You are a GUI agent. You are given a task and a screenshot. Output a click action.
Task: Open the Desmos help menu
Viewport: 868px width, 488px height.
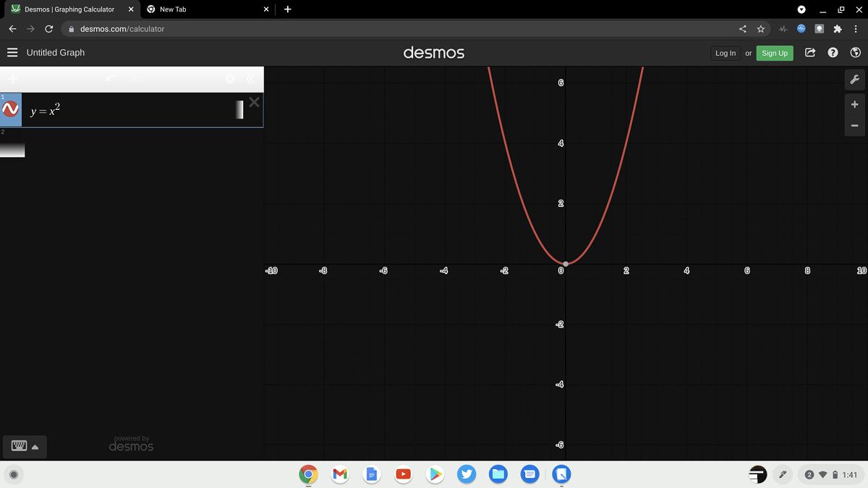[x=833, y=53]
